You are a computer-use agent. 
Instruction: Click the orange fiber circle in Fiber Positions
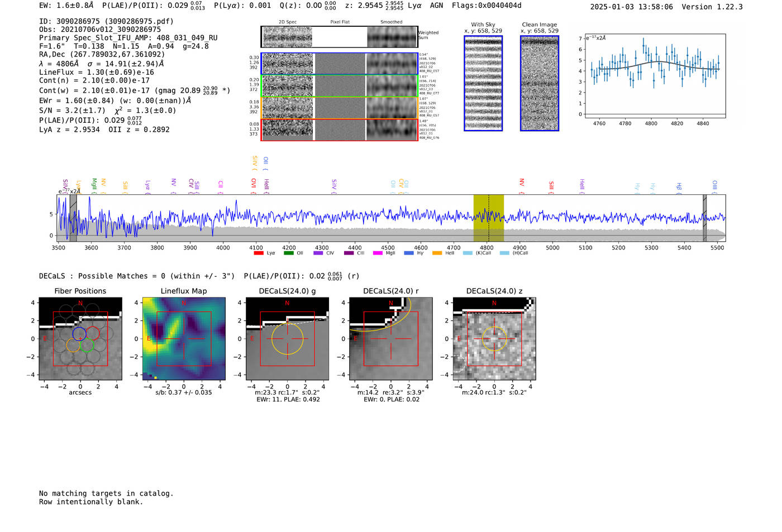73,345
